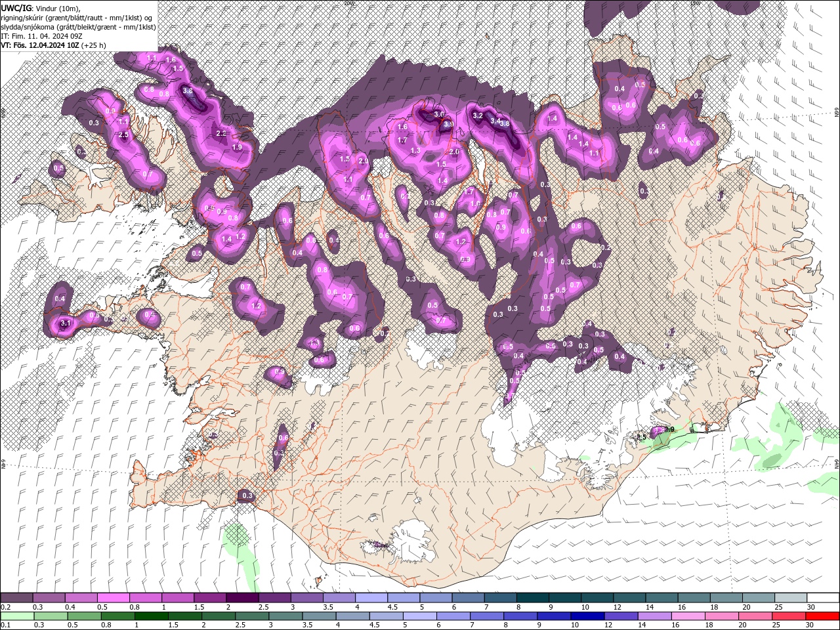Click the snow legend swatch labeled 0.2
840x630 pixels.
point(17,598)
